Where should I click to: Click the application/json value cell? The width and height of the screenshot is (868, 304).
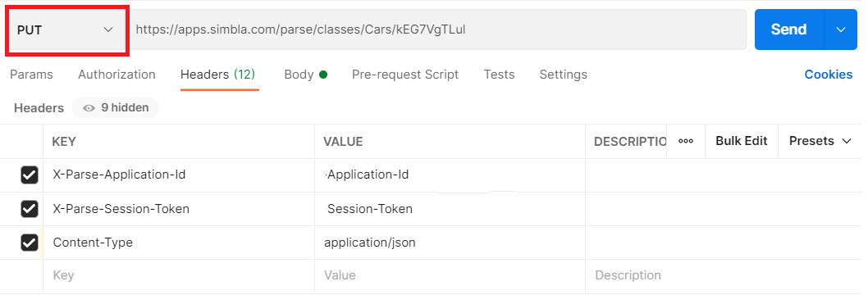(x=450, y=242)
